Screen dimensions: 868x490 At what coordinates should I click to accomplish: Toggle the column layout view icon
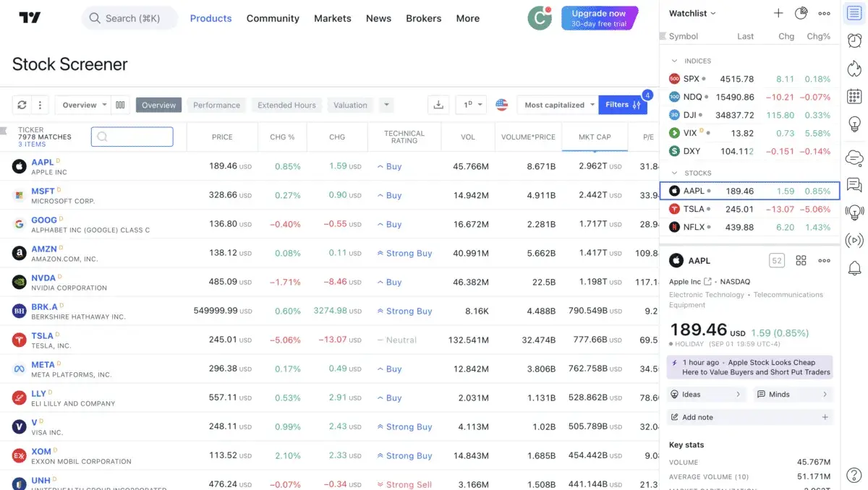coord(120,104)
